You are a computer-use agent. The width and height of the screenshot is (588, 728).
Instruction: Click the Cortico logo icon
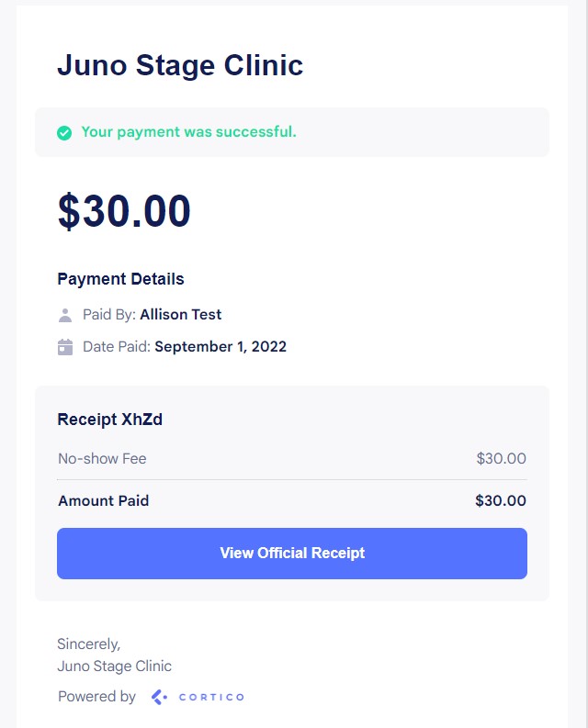point(159,697)
